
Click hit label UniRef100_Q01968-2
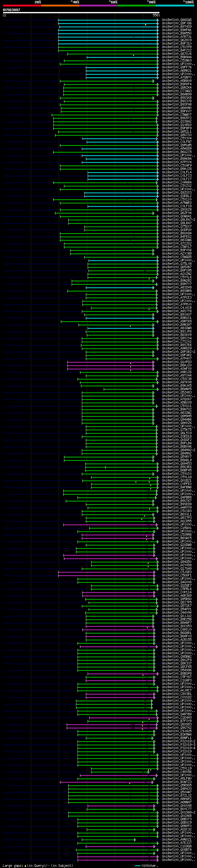[179, 812]
